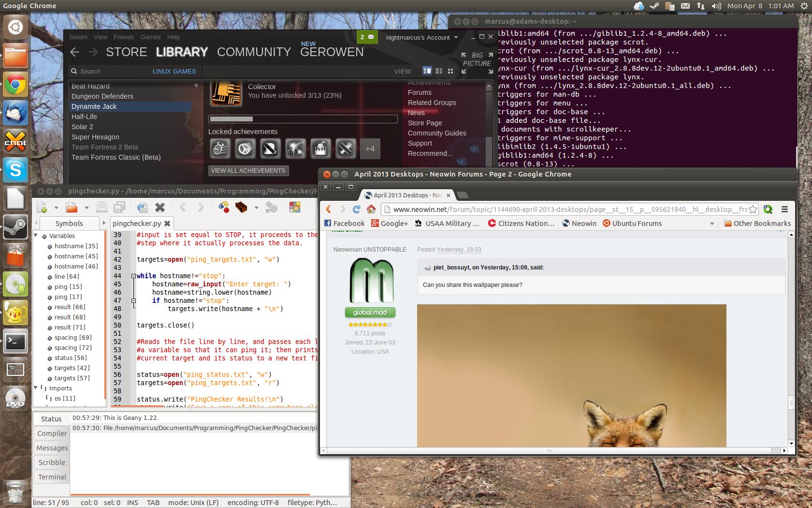Open Steam's unread messages inbox icon

click(367, 37)
